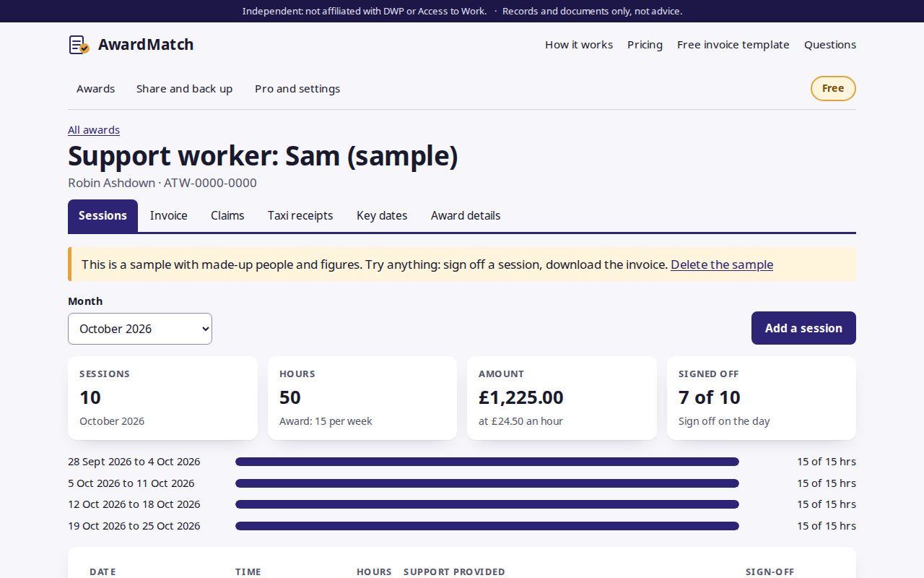Click the '28 Sept 2026 to 4 Oct 2026' label
The width and height of the screenshot is (924, 578).
[x=134, y=462]
